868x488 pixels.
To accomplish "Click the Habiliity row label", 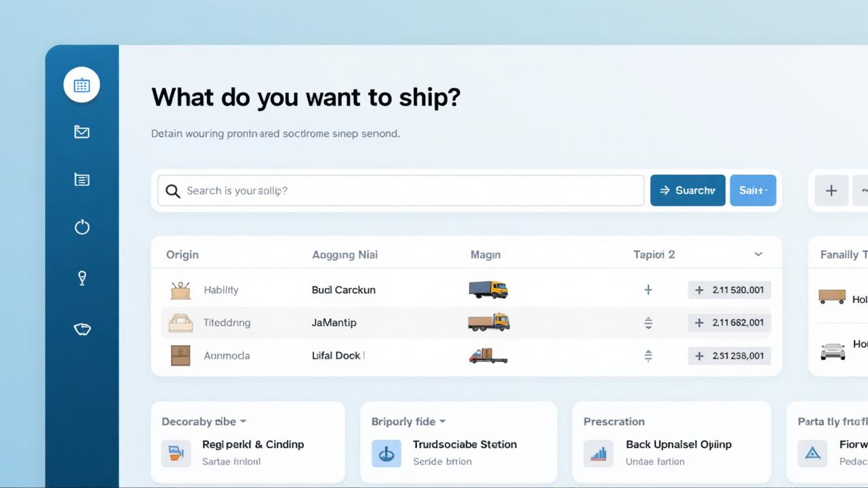I will click(x=221, y=290).
